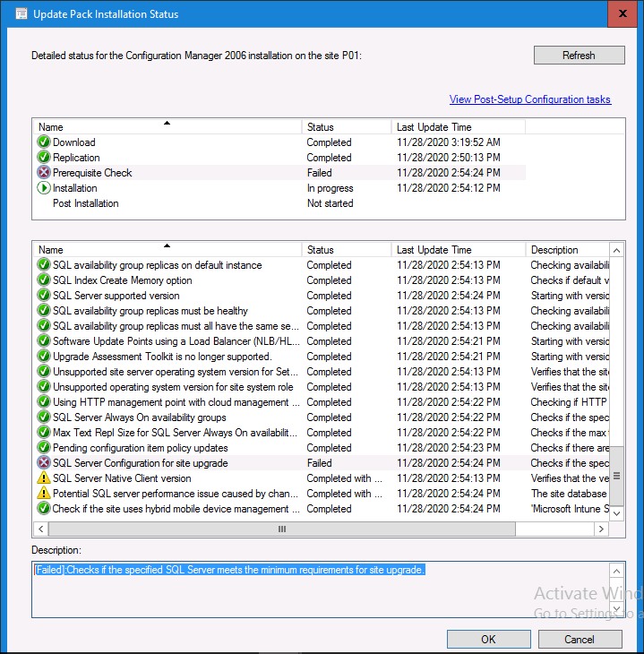This screenshot has height=654, width=644.
Task: Click status icon for Max Text Repl Size row
Action: point(43,433)
